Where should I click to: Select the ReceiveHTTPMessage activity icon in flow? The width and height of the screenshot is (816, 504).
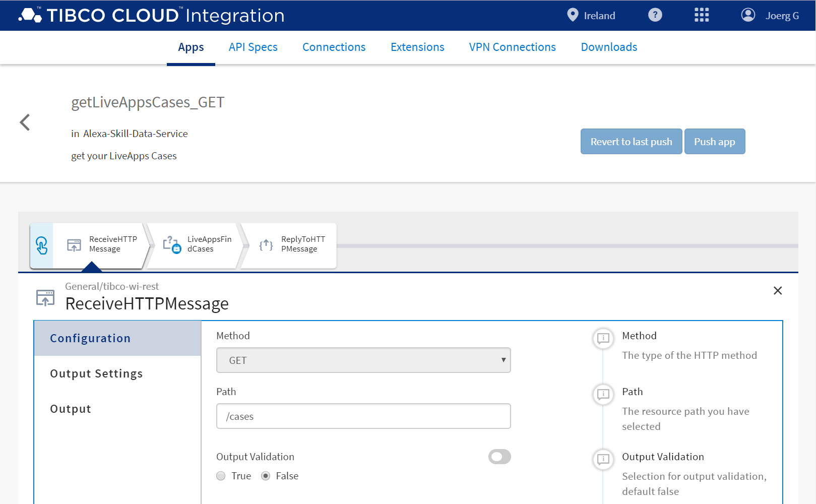(74, 245)
